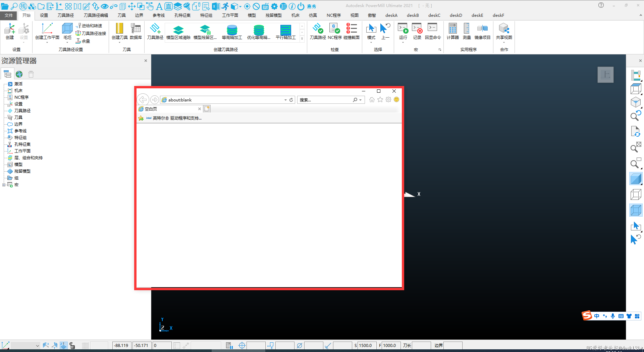The height and width of the screenshot is (352, 644).
Task: Click the shaded view cube icon on right toolbar
Action: tap(636, 179)
